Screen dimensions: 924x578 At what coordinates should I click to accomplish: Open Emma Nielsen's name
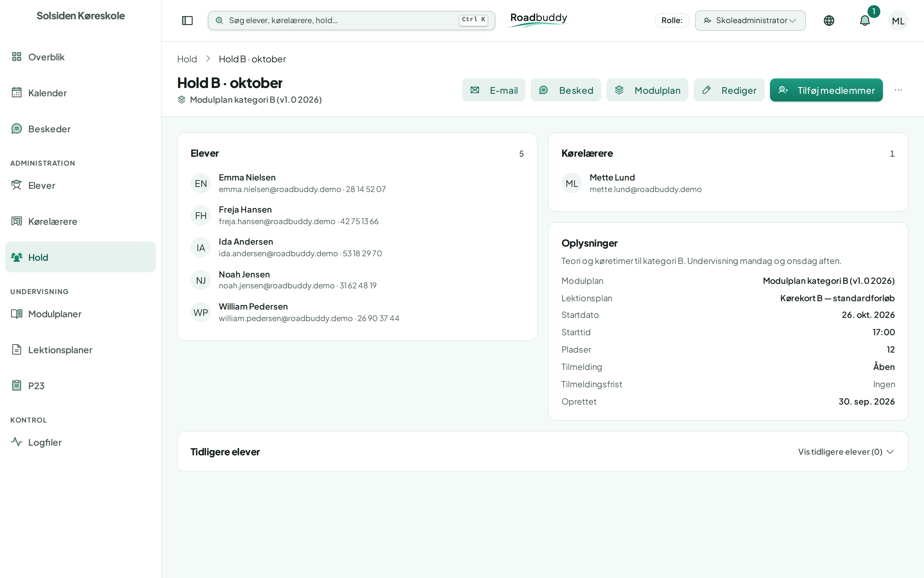[247, 177]
